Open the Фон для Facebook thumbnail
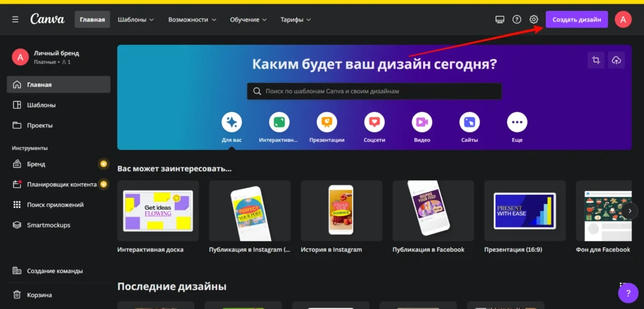The height and width of the screenshot is (309, 644). [x=604, y=210]
